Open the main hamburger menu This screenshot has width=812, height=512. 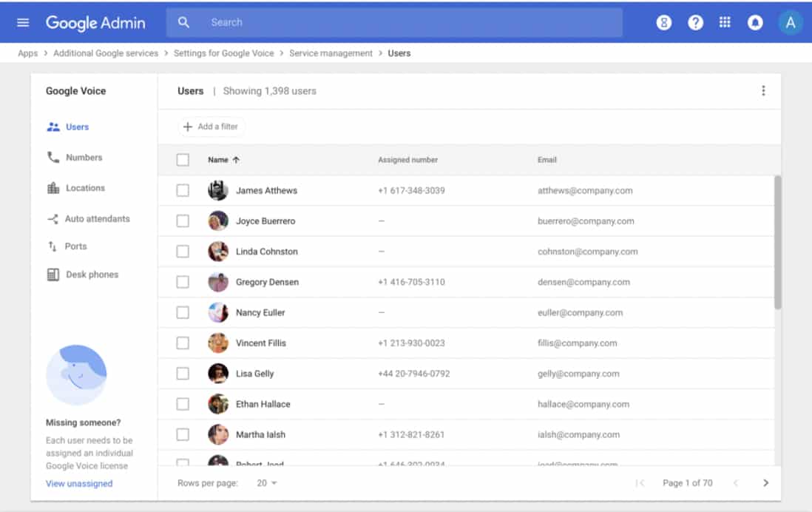(23, 22)
